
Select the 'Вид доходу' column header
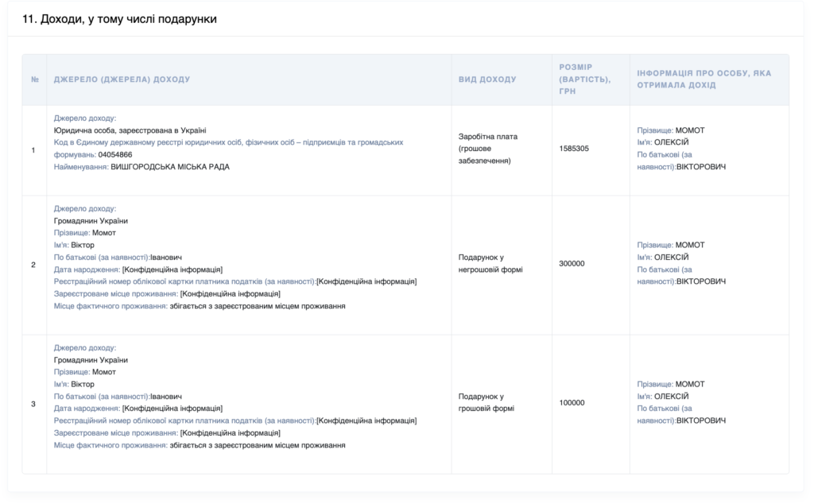click(x=487, y=79)
